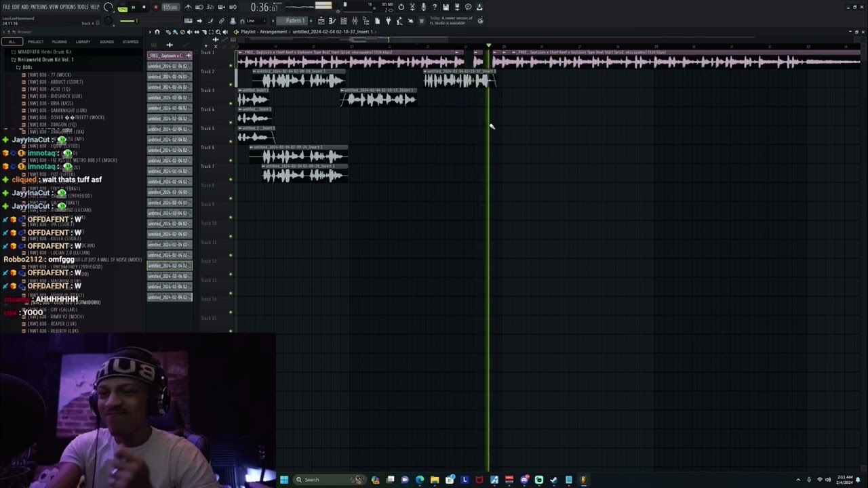Select sample [NW] 808 - REAPER (LUK)

point(51,324)
